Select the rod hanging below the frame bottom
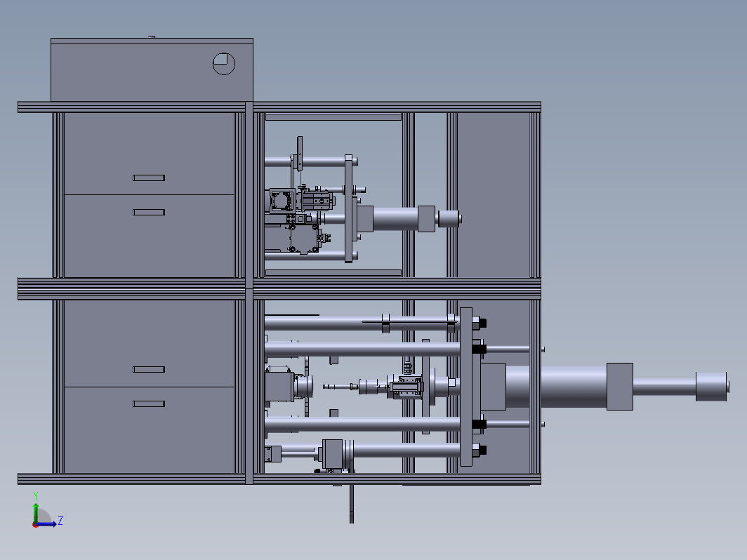747x560 pixels. click(x=352, y=504)
